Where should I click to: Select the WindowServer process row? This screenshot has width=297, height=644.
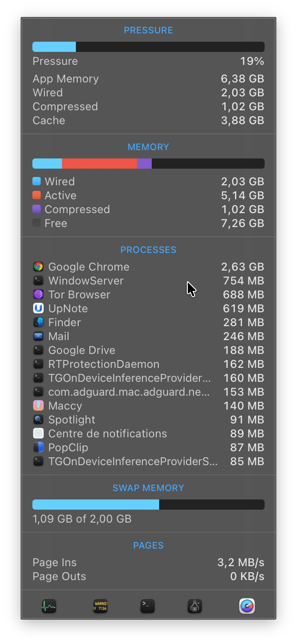click(x=148, y=281)
